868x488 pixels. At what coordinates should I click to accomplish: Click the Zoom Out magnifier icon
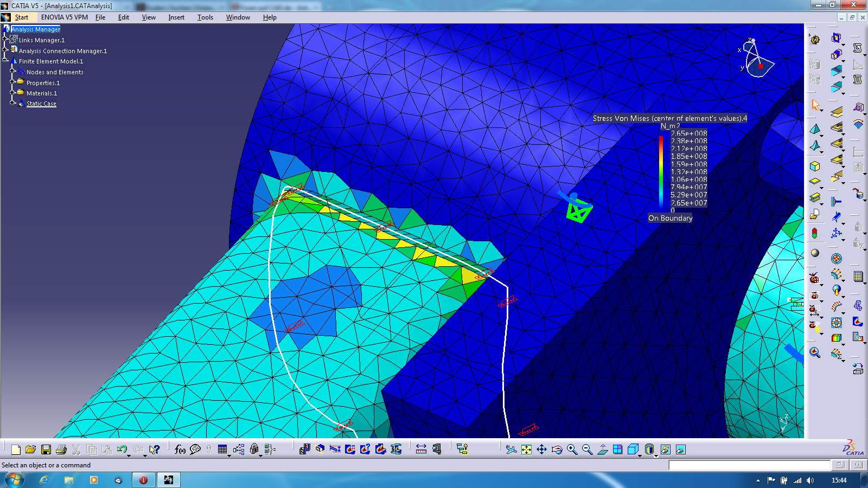[588, 450]
